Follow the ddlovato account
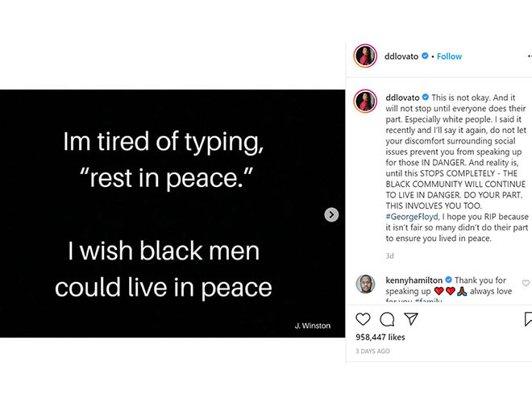This screenshot has height=403, width=532. 449,56
